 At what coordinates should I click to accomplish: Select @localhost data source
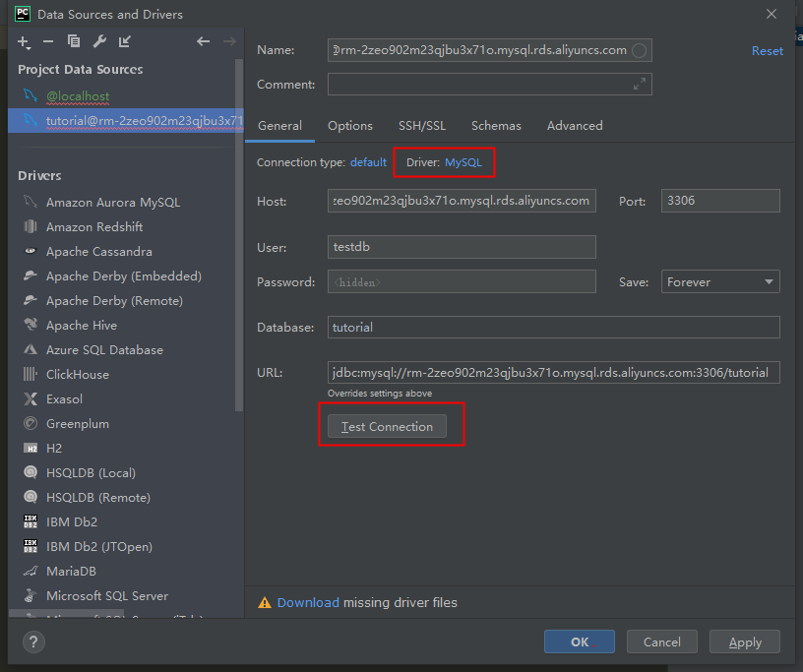[x=126, y=95]
